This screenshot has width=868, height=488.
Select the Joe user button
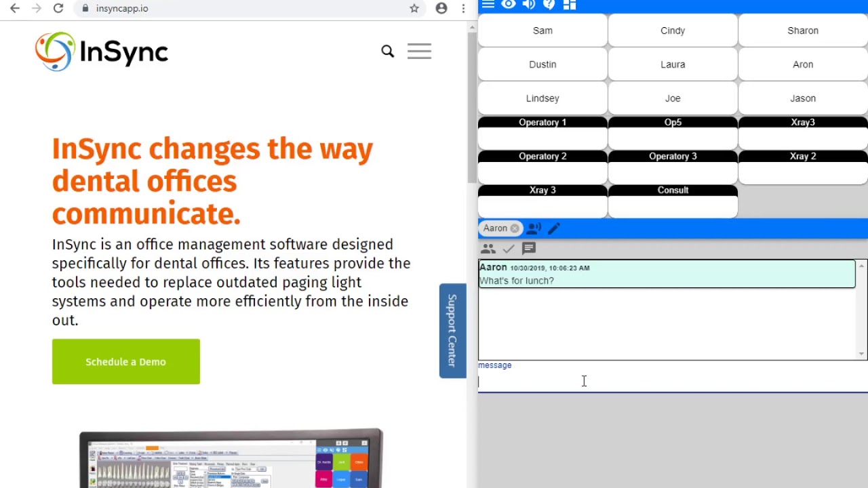[x=673, y=98]
